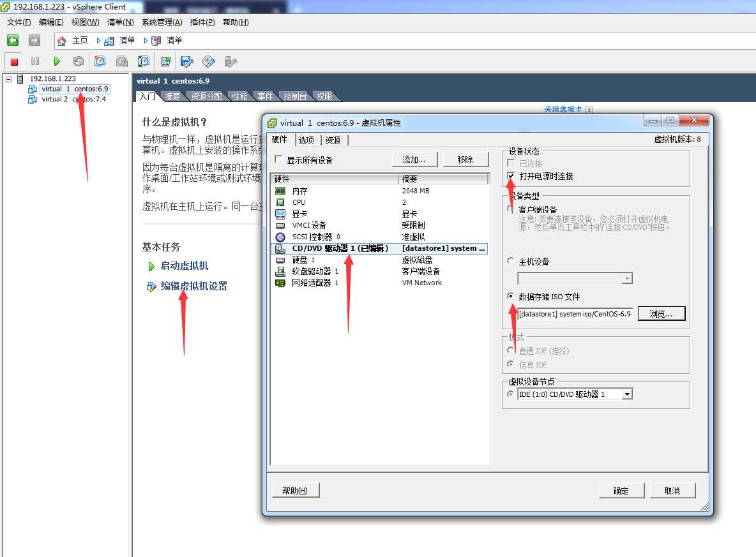The width and height of the screenshot is (756, 557).
Task: Open the File menu
Action: [19, 22]
